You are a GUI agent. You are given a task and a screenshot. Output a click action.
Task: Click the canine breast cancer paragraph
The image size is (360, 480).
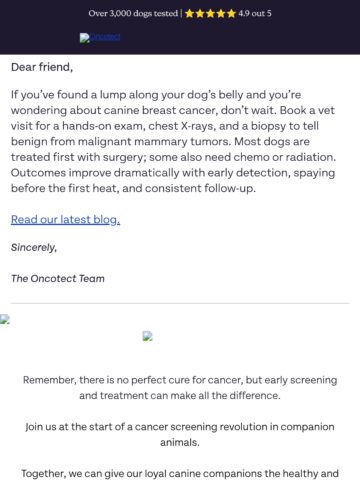pos(173,141)
